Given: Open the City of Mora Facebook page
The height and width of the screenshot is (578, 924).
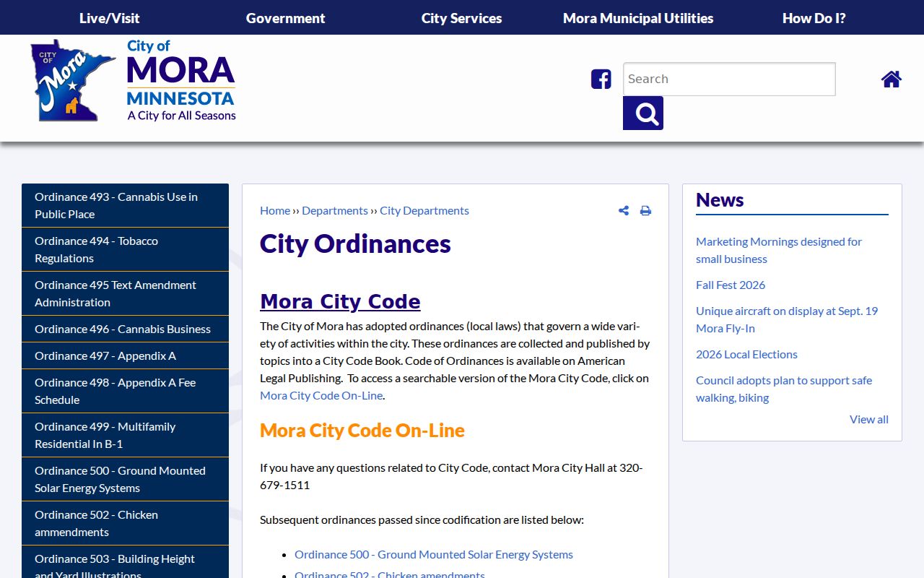Looking at the screenshot, I should coord(601,79).
